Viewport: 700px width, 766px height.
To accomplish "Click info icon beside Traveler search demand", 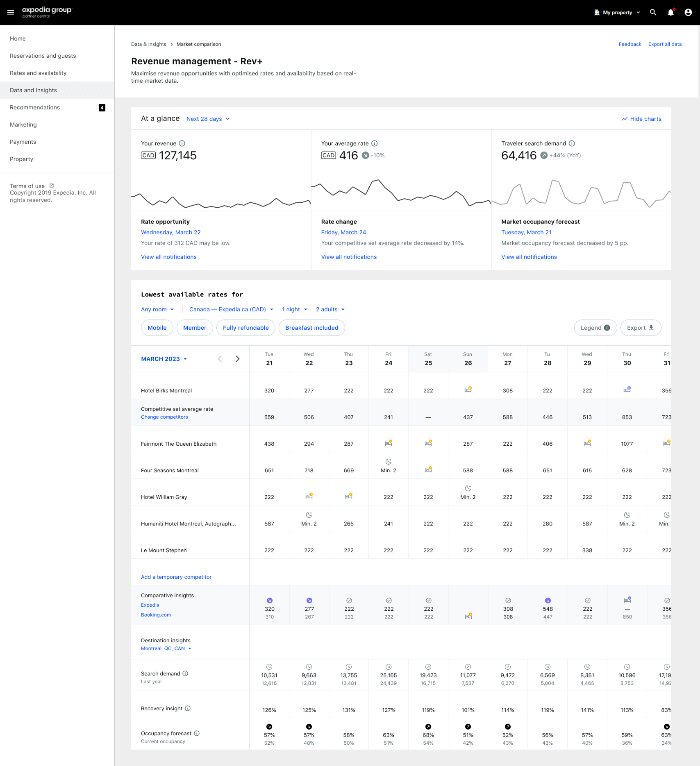I will click(572, 143).
